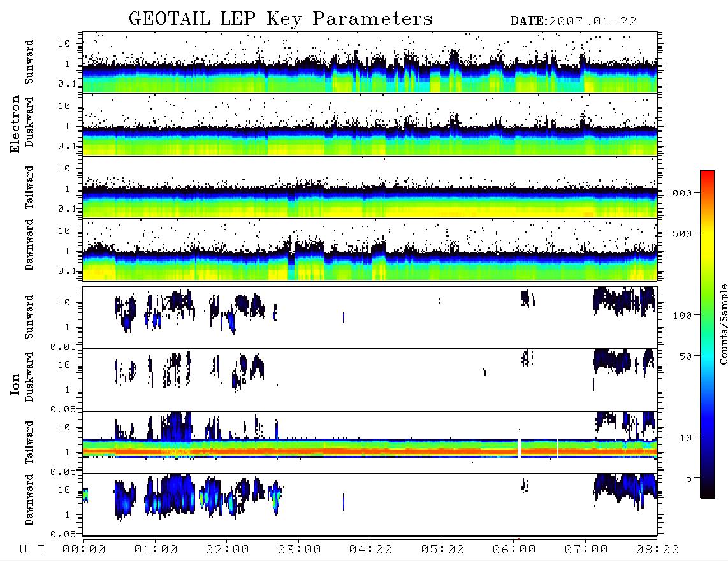Image resolution: width=728 pixels, height=561 pixels.
Task: Click the 10 tick of Ion Duskward panel
Action: pos(64,365)
